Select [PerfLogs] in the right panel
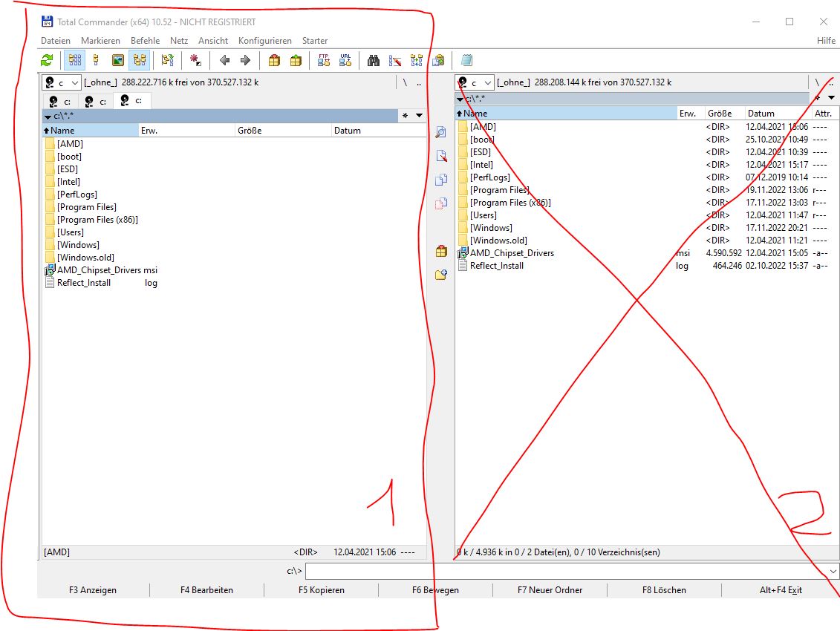Viewport: 840px width, 631px height. (490, 177)
